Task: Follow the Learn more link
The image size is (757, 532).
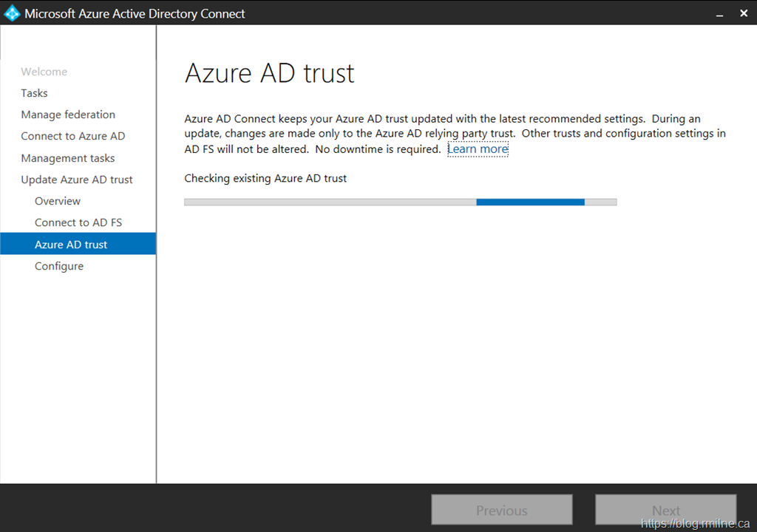Action: tap(478, 149)
